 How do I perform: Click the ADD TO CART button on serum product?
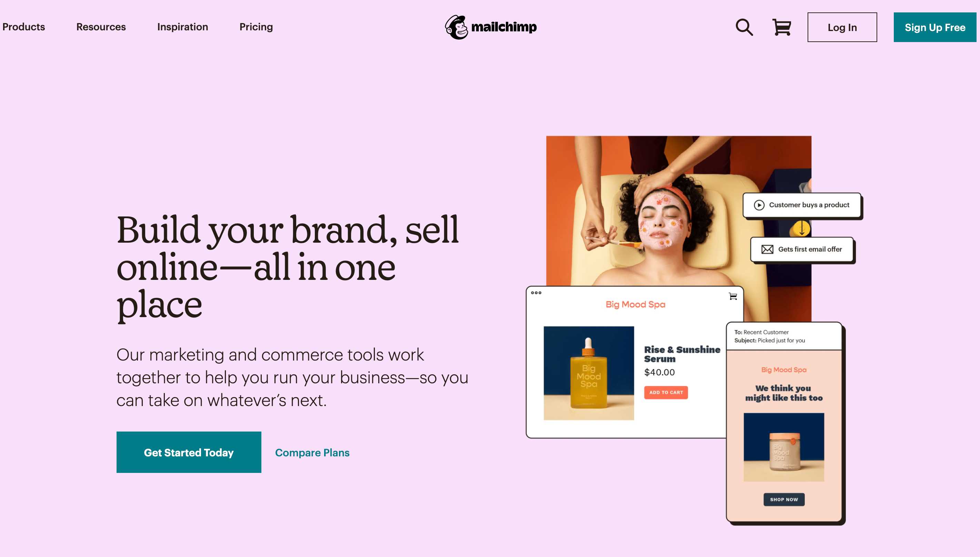[x=666, y=392]
